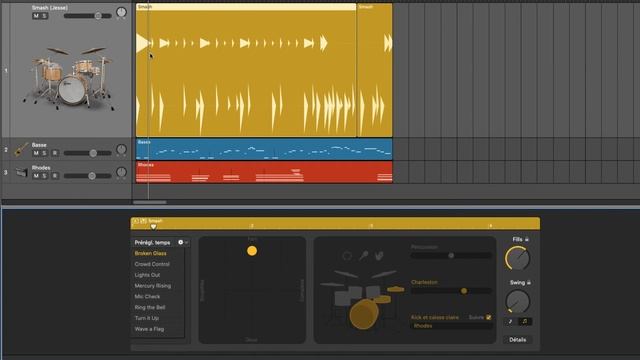
Task: Mute the Smash (Jesse) drummer track
Action: (x=36, y=16)
